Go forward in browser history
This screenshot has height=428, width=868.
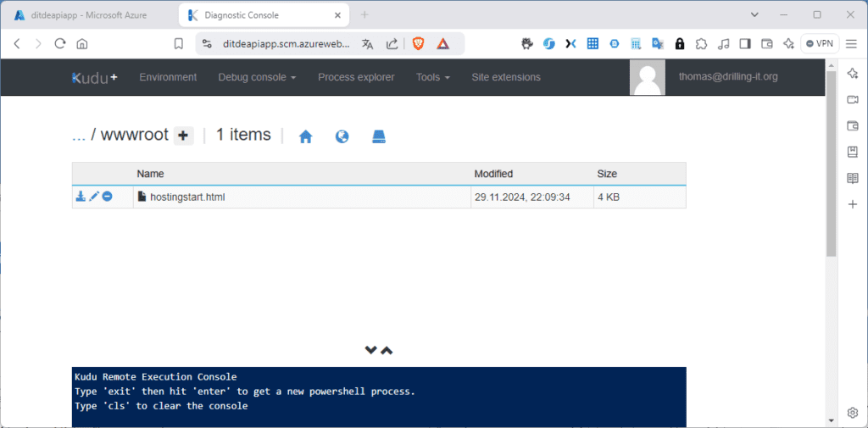(x=37, y=44)
